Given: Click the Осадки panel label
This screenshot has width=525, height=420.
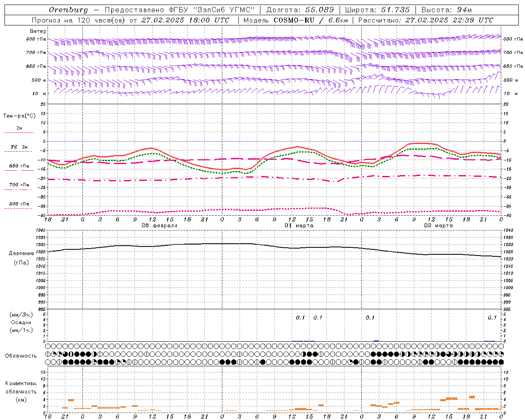Looking at the screenshot, I should coord(21,322).
